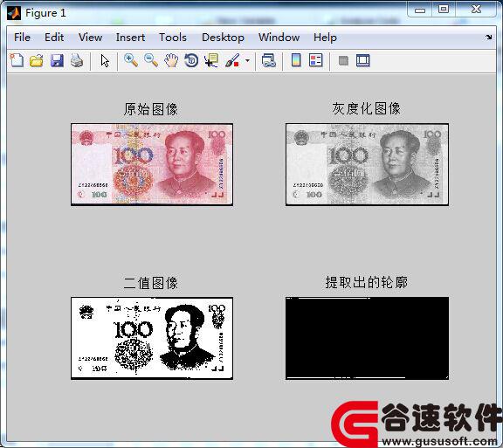
Task: Open the Brush color dropdown arrow
Action: [x=247, y=60]
